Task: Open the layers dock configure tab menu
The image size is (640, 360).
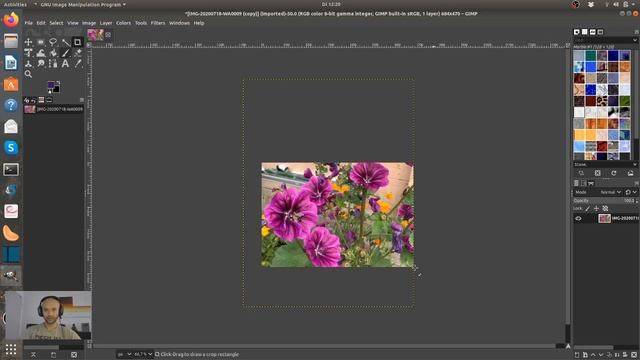Action: (x=636, y=183)
